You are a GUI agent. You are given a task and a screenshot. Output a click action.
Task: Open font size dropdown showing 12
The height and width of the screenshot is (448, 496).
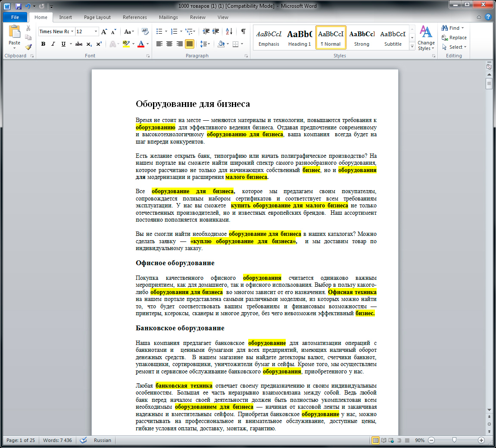point(96,31)
